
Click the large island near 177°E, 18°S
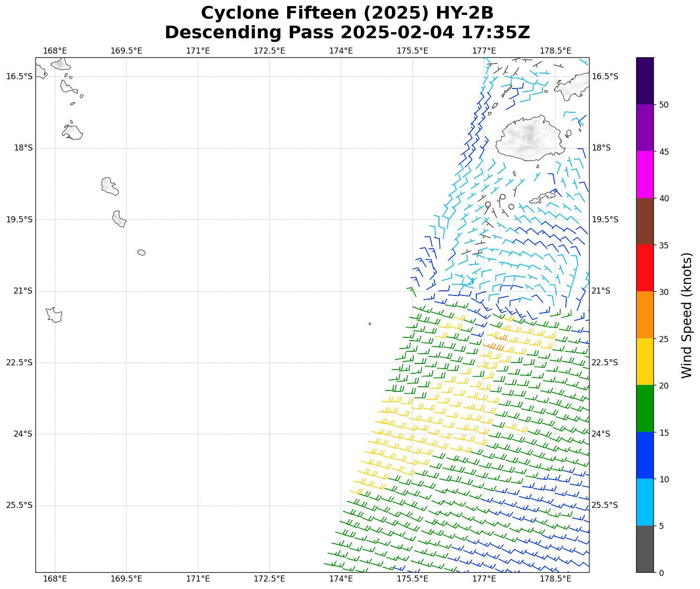pyautogui.click(x=529, y=137)
